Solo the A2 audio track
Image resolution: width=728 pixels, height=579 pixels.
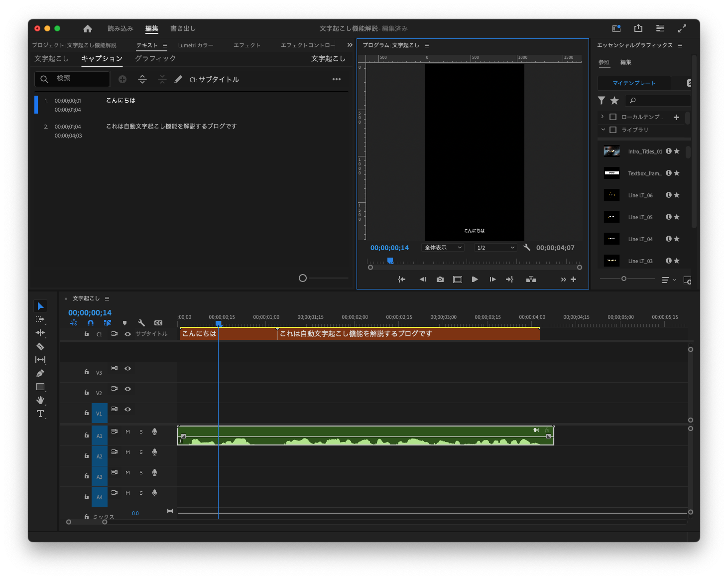141,452
